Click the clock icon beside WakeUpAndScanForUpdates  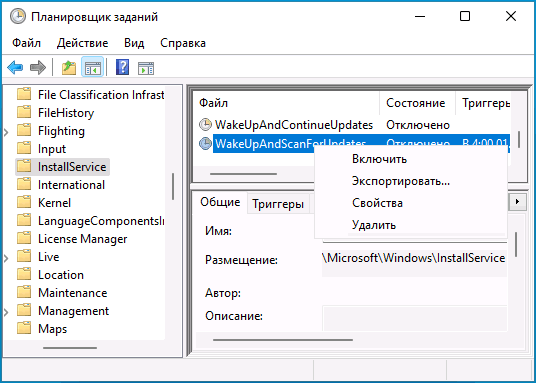point(205,144)
